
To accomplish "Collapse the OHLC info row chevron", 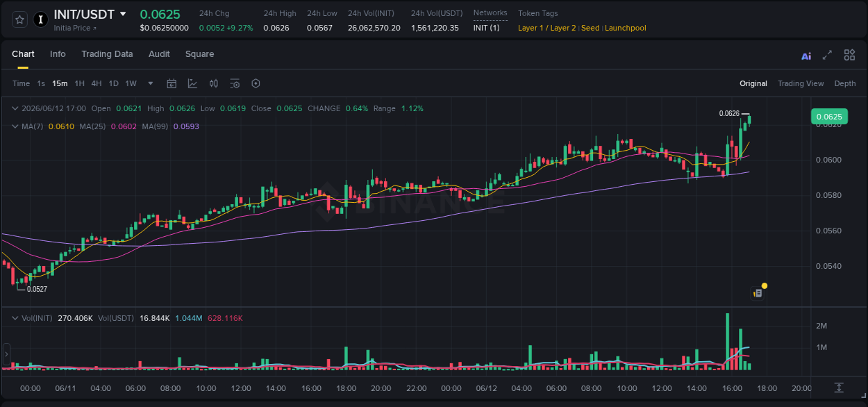I will [x=15, y=108].
